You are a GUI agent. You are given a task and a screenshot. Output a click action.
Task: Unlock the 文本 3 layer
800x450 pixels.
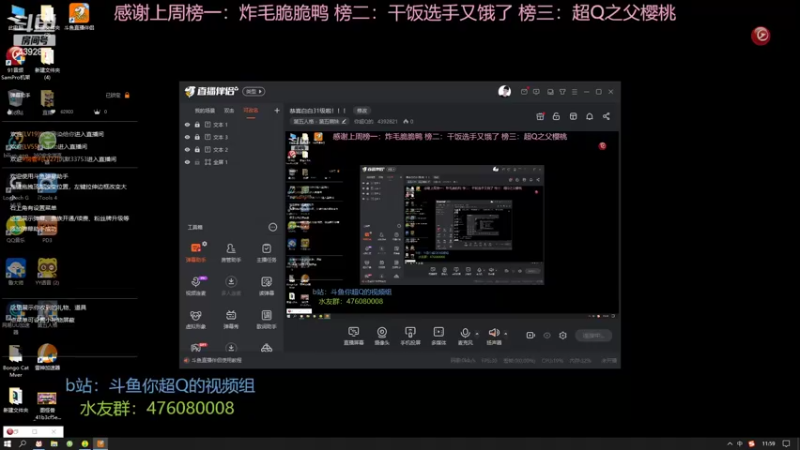197,137
